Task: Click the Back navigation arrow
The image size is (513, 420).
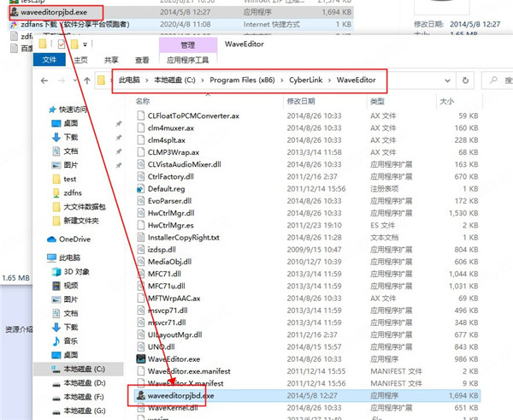Action: pos(44,80)
